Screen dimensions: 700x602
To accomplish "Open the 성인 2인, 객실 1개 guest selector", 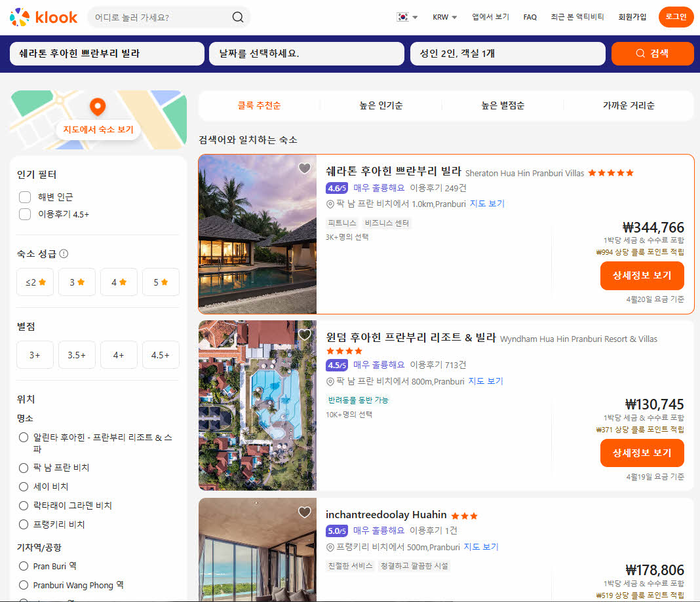I will 507,54.
